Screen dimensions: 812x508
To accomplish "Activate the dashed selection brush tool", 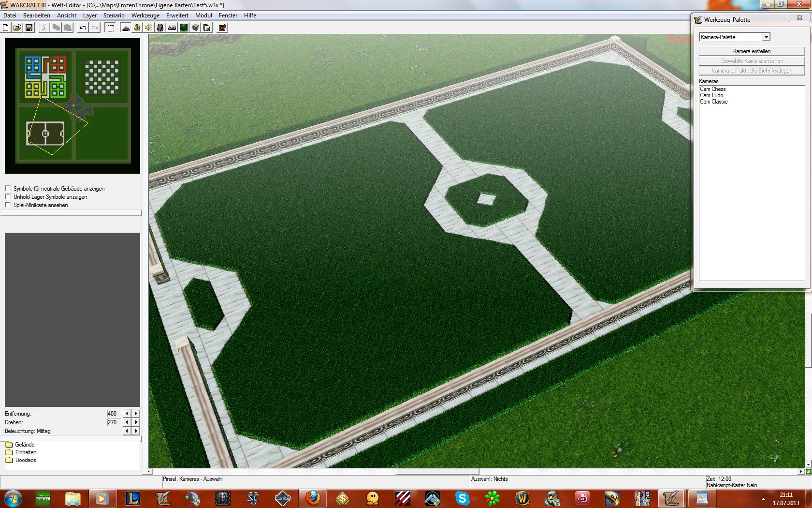I will point(111,28).
